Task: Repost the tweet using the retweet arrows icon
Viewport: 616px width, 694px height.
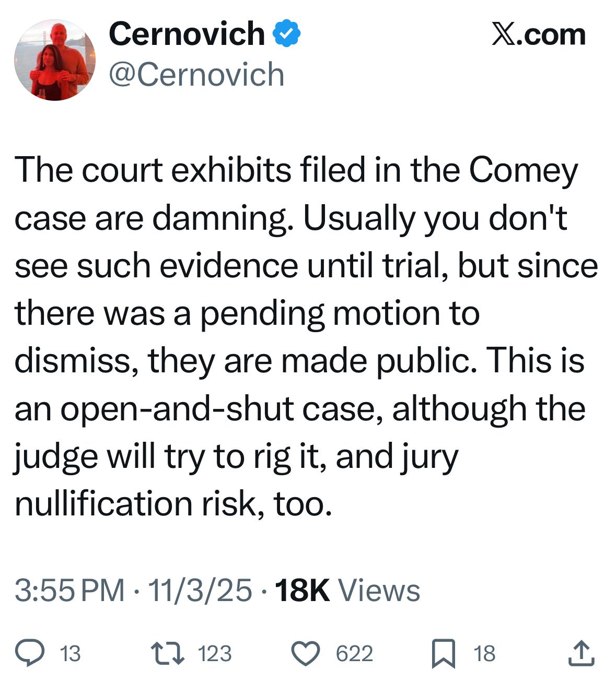Action: 165,654
